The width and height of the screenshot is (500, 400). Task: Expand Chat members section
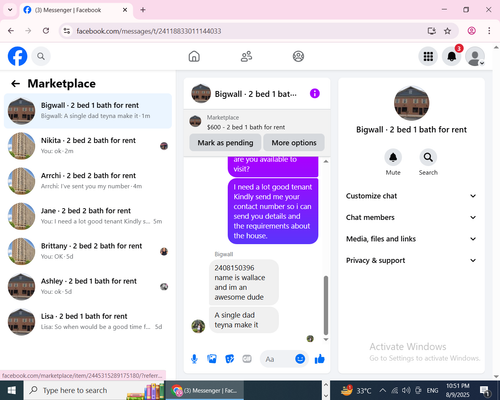411,217
